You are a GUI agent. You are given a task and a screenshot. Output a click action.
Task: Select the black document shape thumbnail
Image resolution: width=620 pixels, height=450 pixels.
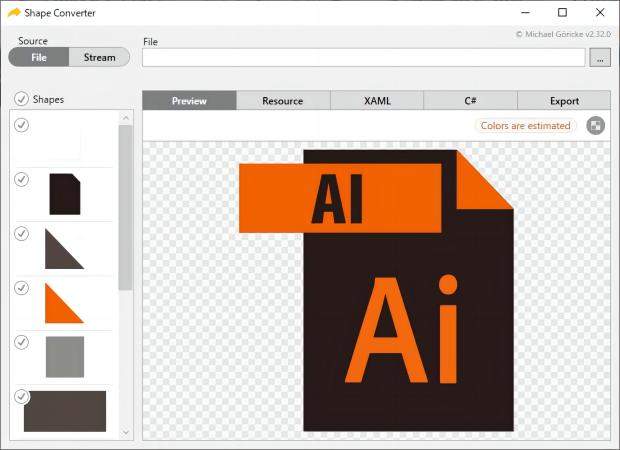(65, 194)
